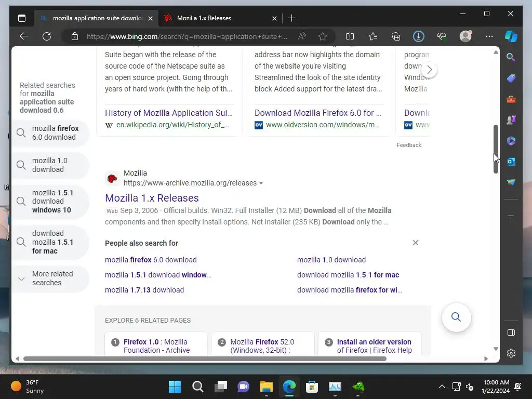The width and height of the screenshot is (532, 399).
Task: Open sidebar Microsoft 365 icon
Action: coord(511,141)
